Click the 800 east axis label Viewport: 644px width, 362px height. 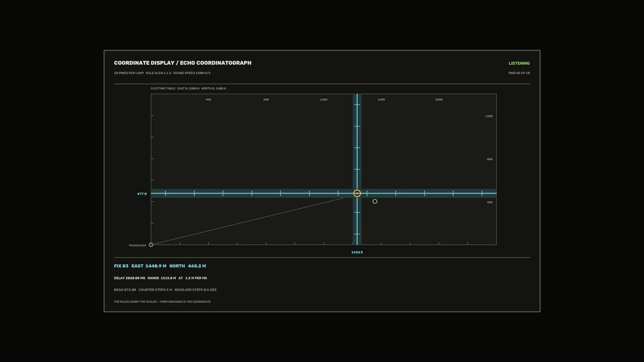click(266, 100)
